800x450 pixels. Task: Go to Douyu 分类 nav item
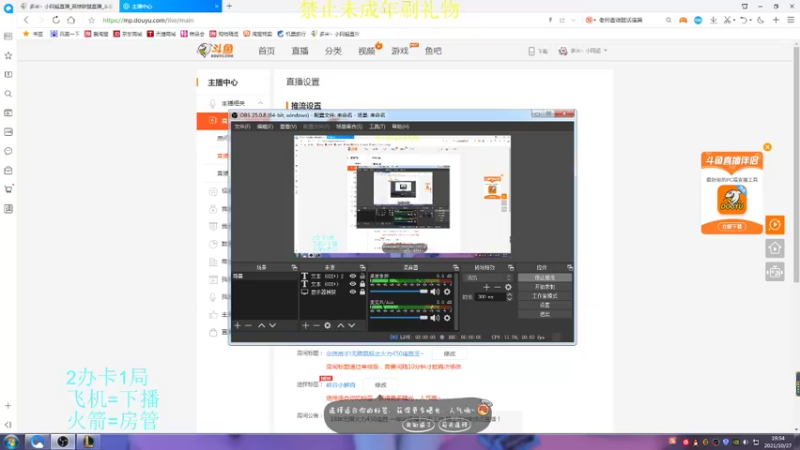(x=333, y=51)
